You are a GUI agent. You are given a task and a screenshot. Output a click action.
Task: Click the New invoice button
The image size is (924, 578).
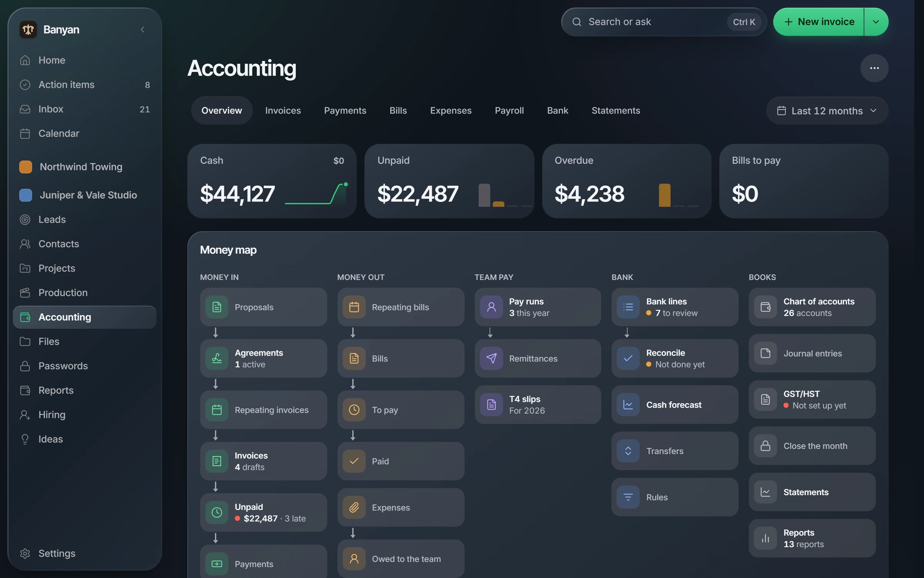[819, 22]
